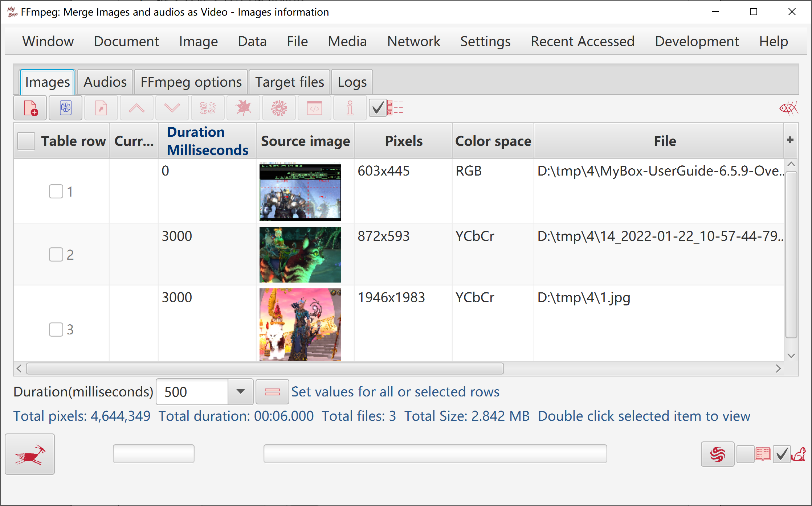Toggle the empty checkbox beside book icon
Image resolution: width=812 pixels, height=506 pixels.
pyautogui.click(x=746, y=454)
